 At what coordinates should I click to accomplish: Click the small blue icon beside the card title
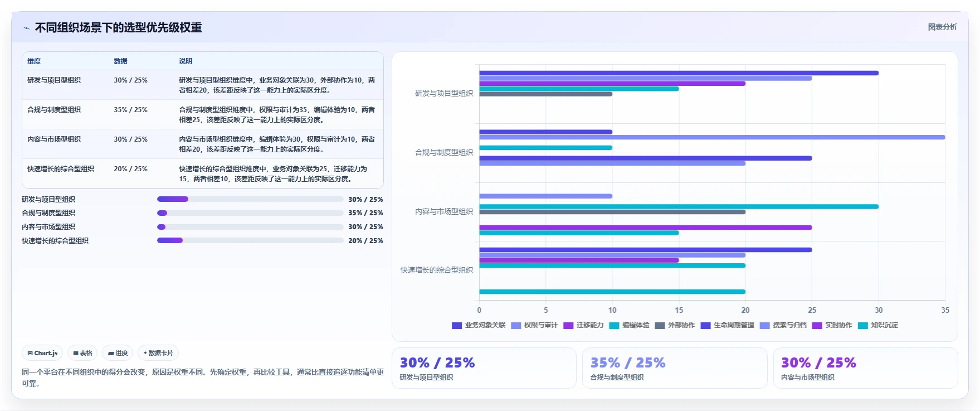click(x=26, y=28)
